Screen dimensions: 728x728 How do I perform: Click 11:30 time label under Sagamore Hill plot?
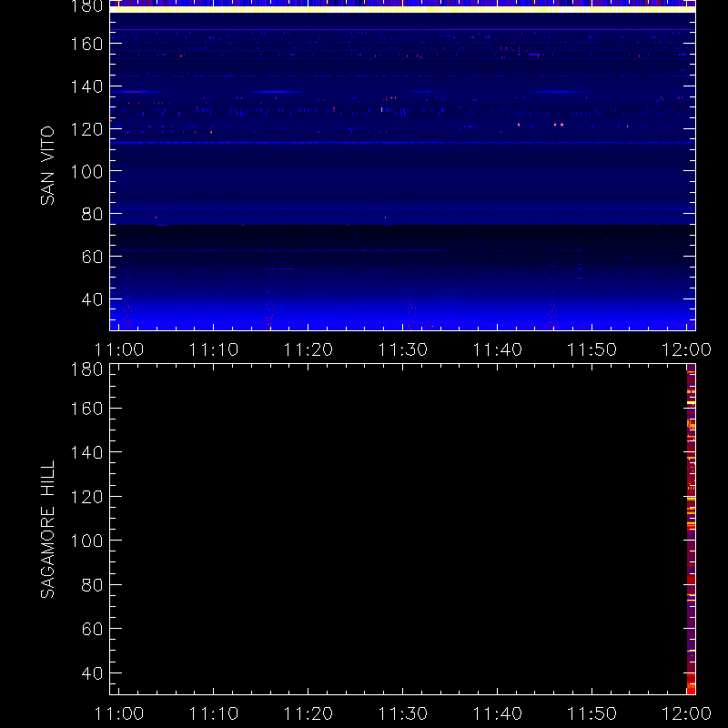click(x=403, y=713)
